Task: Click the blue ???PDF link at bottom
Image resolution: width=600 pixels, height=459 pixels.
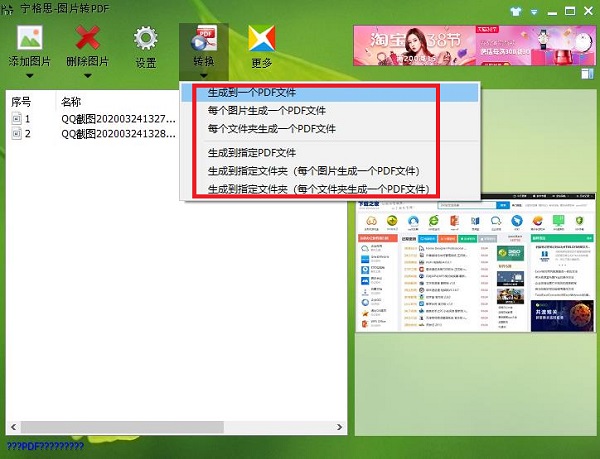Action: tap(44, 446)
